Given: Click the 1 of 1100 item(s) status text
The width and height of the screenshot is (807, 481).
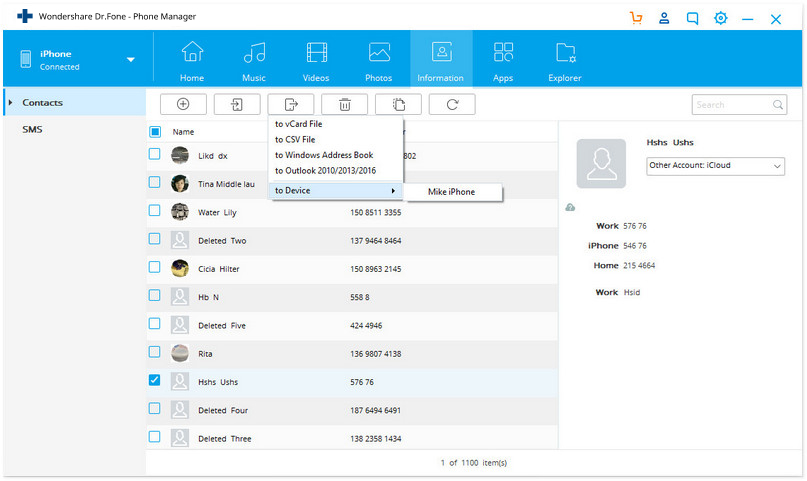Looking at the screenshot, I should pyautogui.click(x=473, y=463).
